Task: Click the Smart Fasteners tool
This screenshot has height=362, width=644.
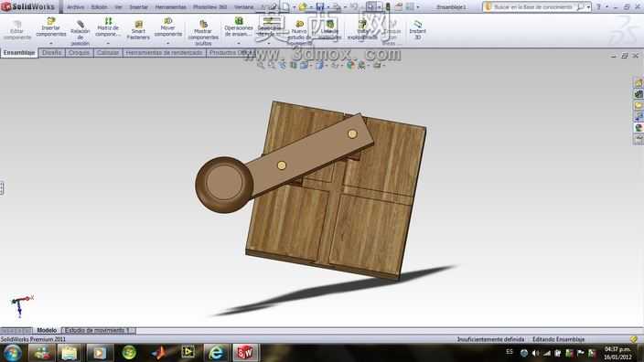Action: (138, 30)
